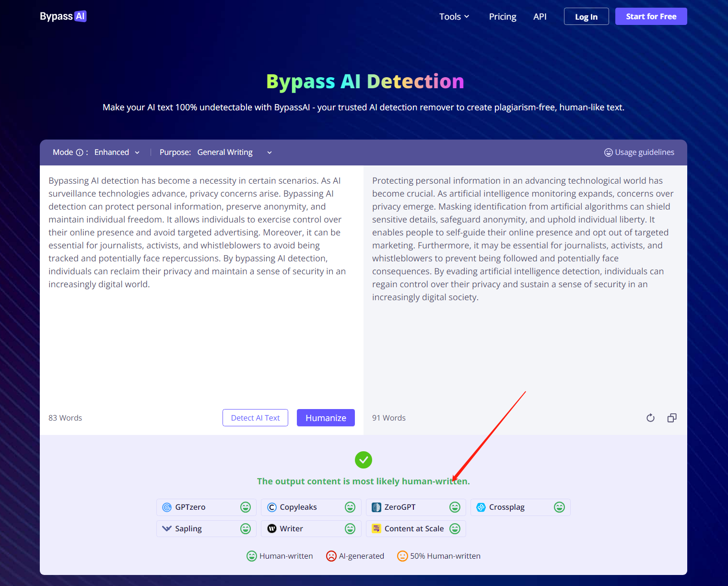Viewport: 728px width, 586px height.
Task: Click the Crossplag result smiley
Action: [559, 507]
